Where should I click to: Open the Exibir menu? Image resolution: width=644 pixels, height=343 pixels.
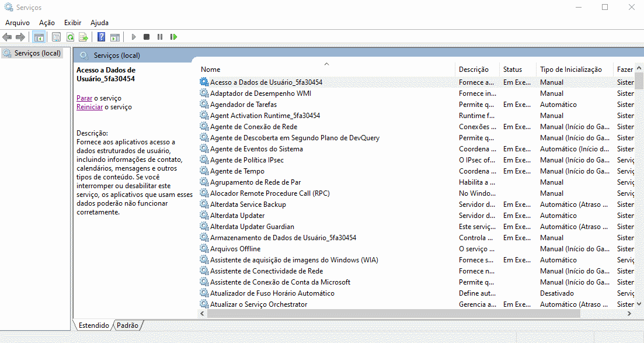(x=73, y=23)
